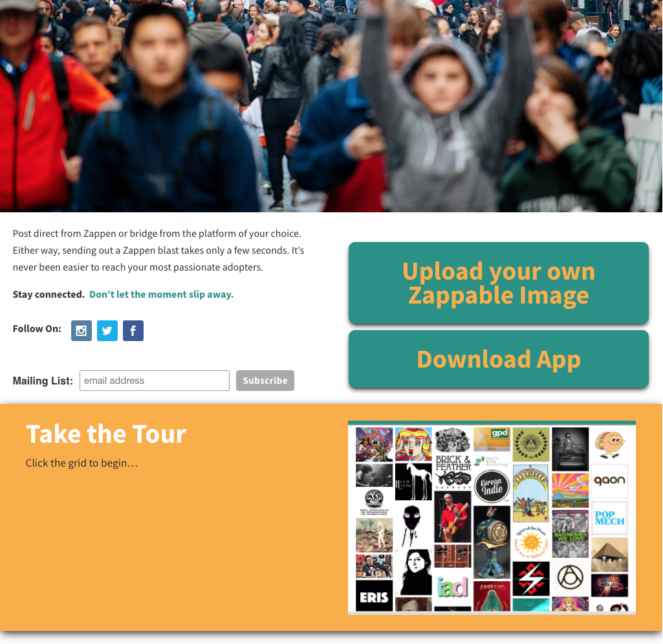663x644 pixels.
Task: Open the Twitter follow icon
Action: pos(107,331)
